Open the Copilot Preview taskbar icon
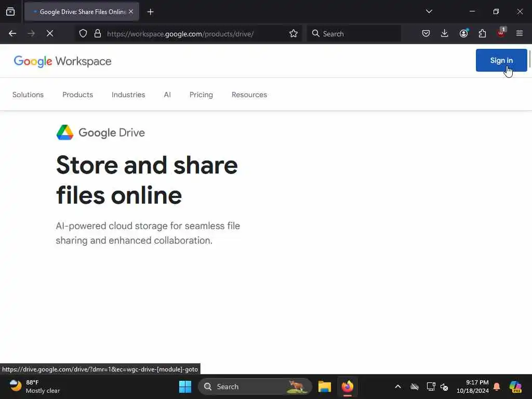 point(515,387)
